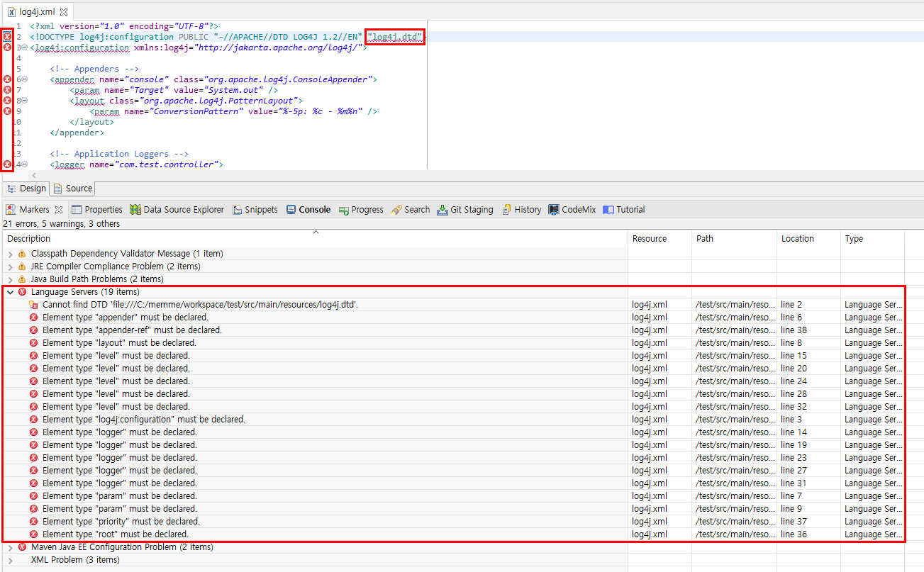Open the Properties tab
This screenshot has width=924, height=572.
(97, 210)
